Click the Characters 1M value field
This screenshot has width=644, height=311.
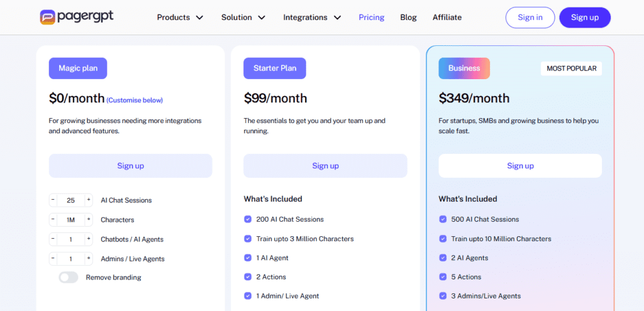click(70, 219)
